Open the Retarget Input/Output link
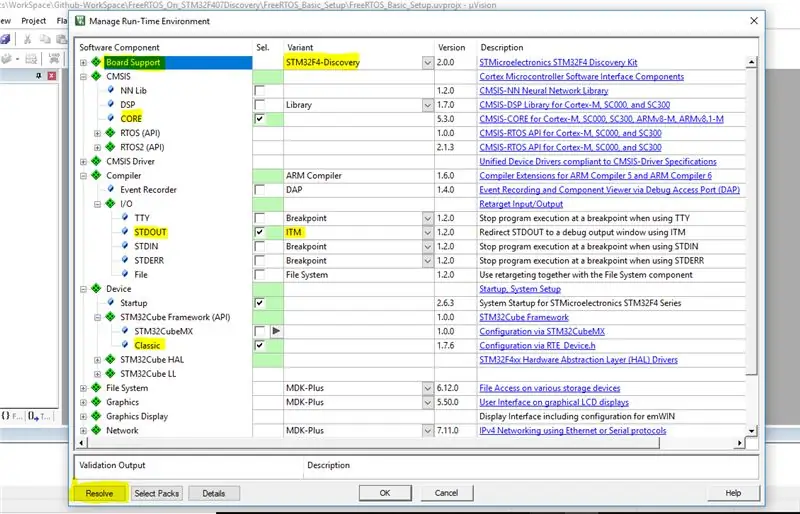The image size is (800, 514). point(521,204)
